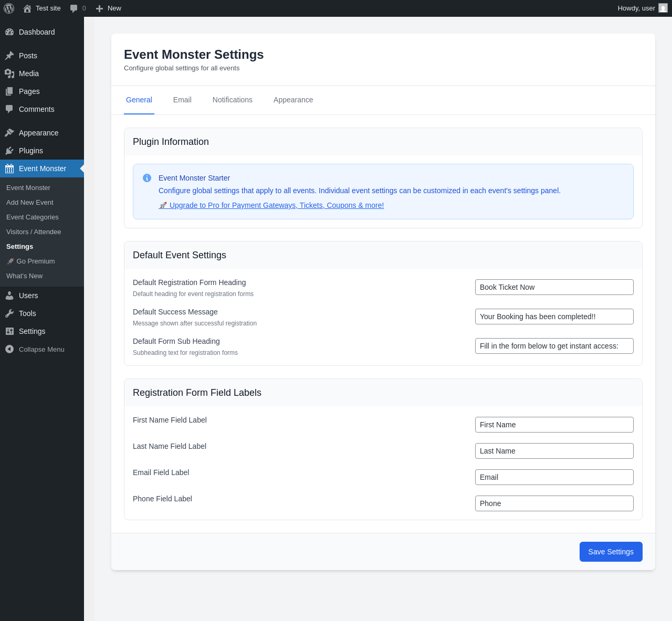Open Visitors / Attendee submenu item
This screenshot has height=621, width=672.
click(34, 232)
